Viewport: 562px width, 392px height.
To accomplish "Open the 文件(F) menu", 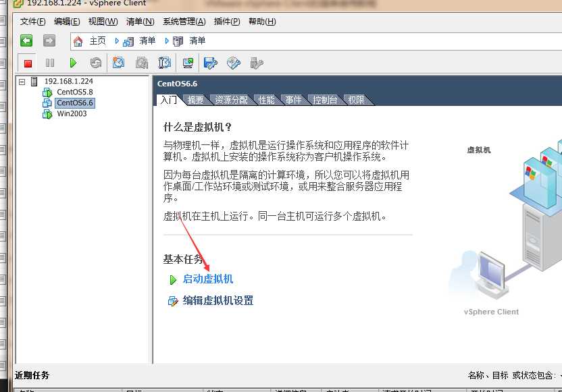I will point(32,22).
